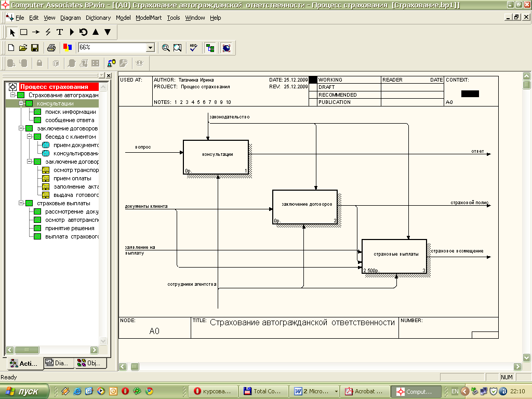Image resolution: width=532 pixels, height=399 pixels.
Task: Click the законодательство arrow label
Action: pyautogui.click(x=229, y=117)
